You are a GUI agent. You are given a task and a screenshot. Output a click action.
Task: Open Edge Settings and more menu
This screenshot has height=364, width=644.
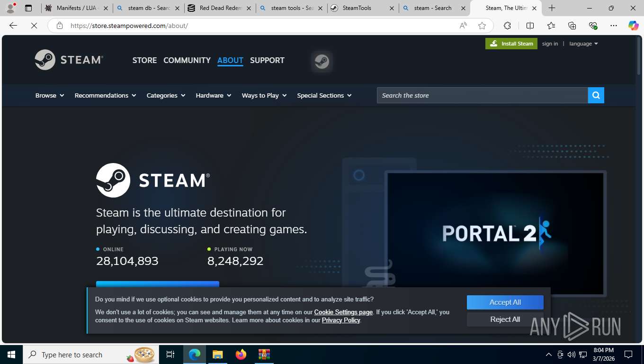(x=614, y=26)
